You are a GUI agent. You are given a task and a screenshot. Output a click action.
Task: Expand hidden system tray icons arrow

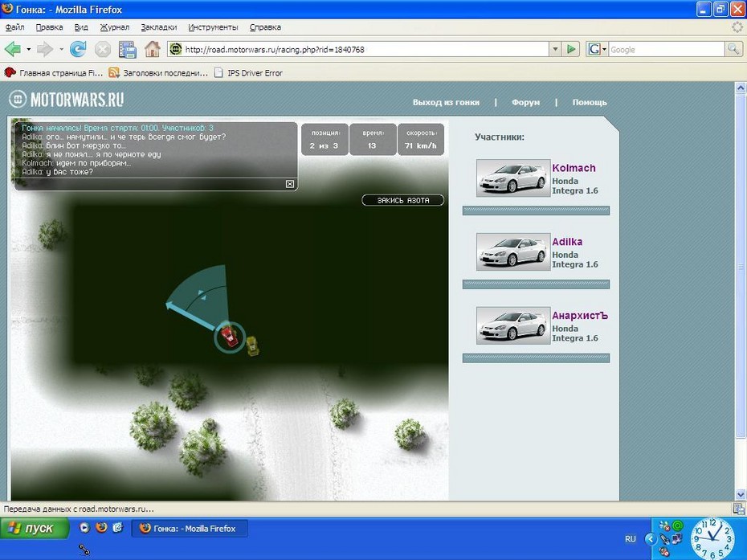[x=650, y=539]
